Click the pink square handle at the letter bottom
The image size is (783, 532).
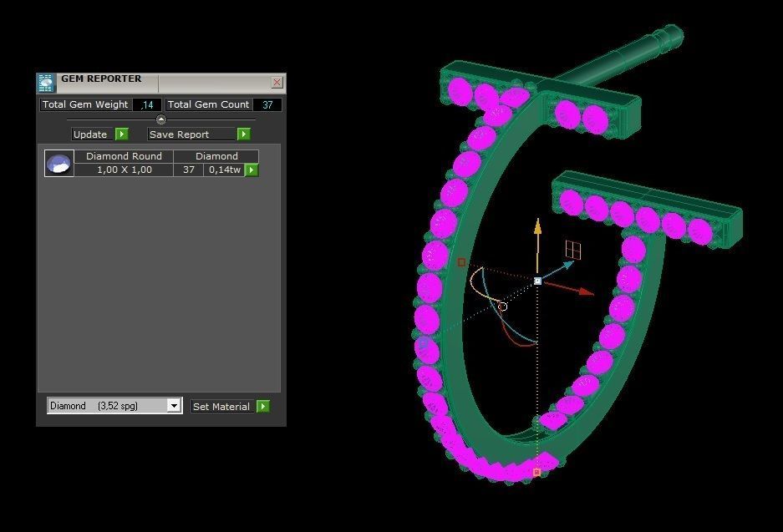pos(536,472)
